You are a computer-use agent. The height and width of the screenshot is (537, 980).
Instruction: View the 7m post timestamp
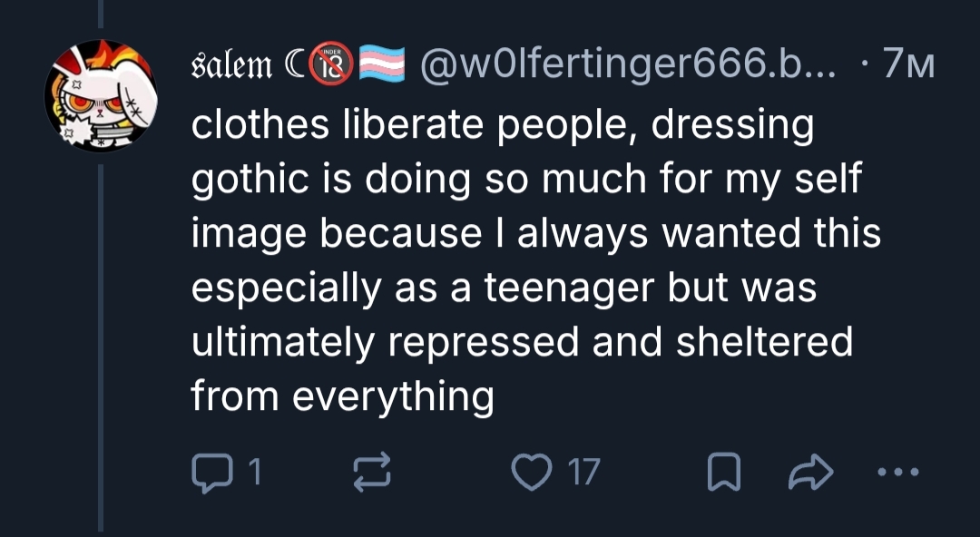pyautogui.click(x=908, y=65)
